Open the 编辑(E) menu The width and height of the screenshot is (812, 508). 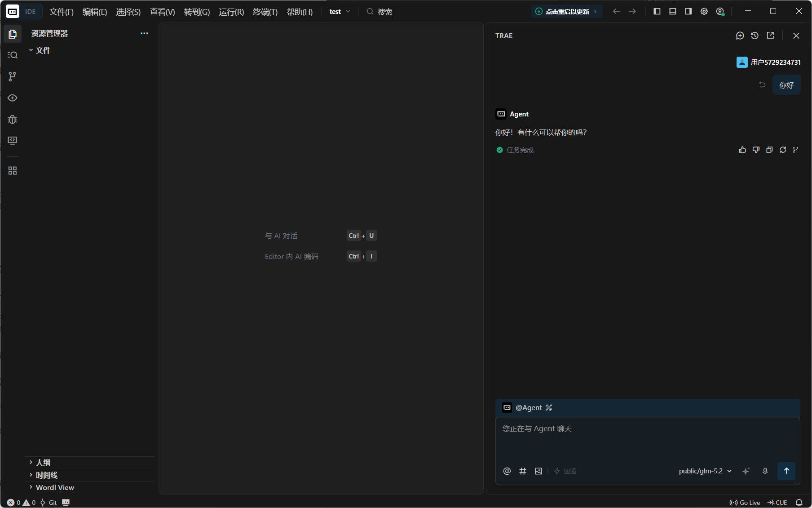tap(95, 12)
